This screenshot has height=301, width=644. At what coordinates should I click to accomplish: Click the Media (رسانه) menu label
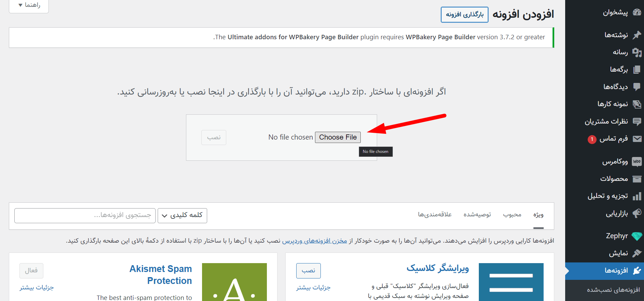[x=620, y=52]
